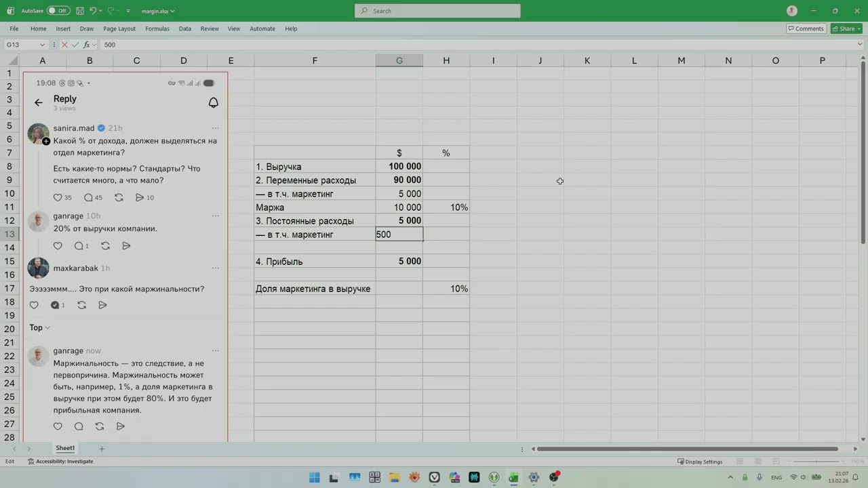
Task: Click the horizontal scrollbar of the sheet
Action: [687, 449]
